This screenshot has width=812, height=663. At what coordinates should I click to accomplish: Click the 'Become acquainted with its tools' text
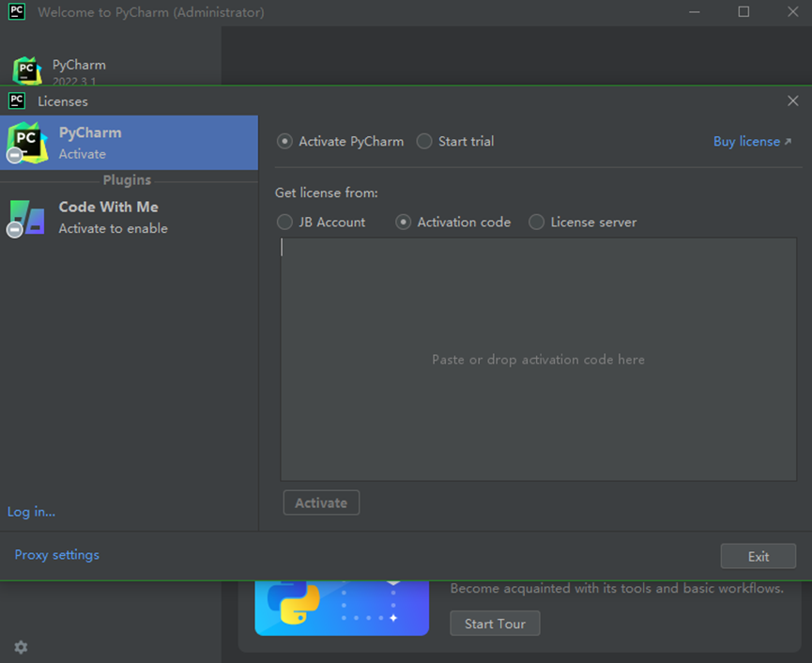[x=617, y=589]
